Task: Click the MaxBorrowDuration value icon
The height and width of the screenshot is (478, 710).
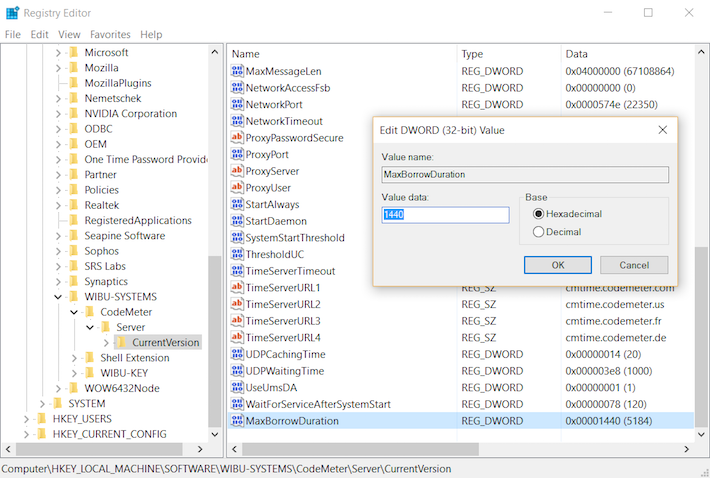Action: pos(237,421)
